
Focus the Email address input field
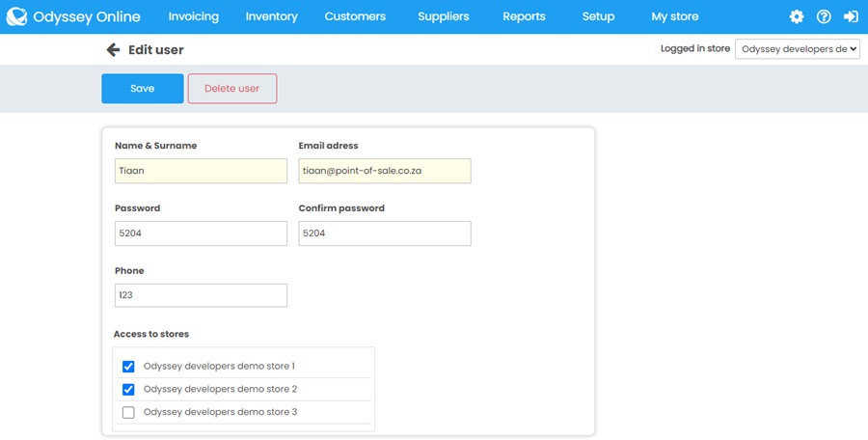pyautogui.click(x=384, y=171)
